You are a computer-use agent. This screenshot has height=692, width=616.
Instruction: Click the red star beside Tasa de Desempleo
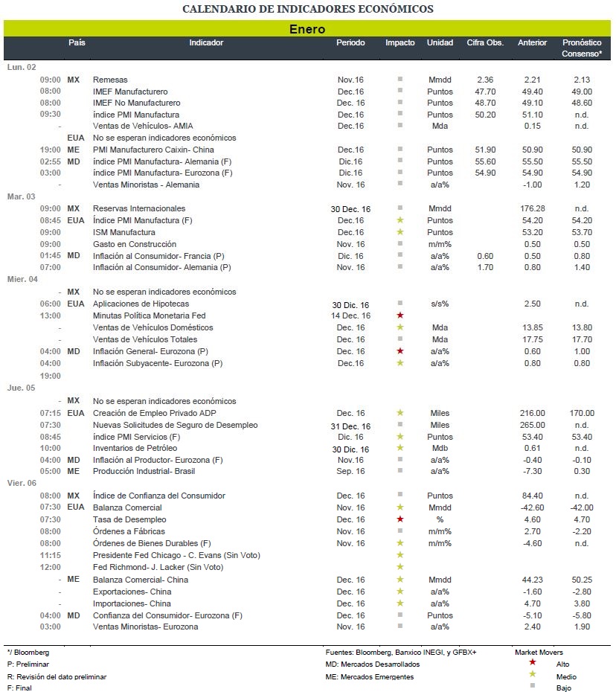click(400, 519)
